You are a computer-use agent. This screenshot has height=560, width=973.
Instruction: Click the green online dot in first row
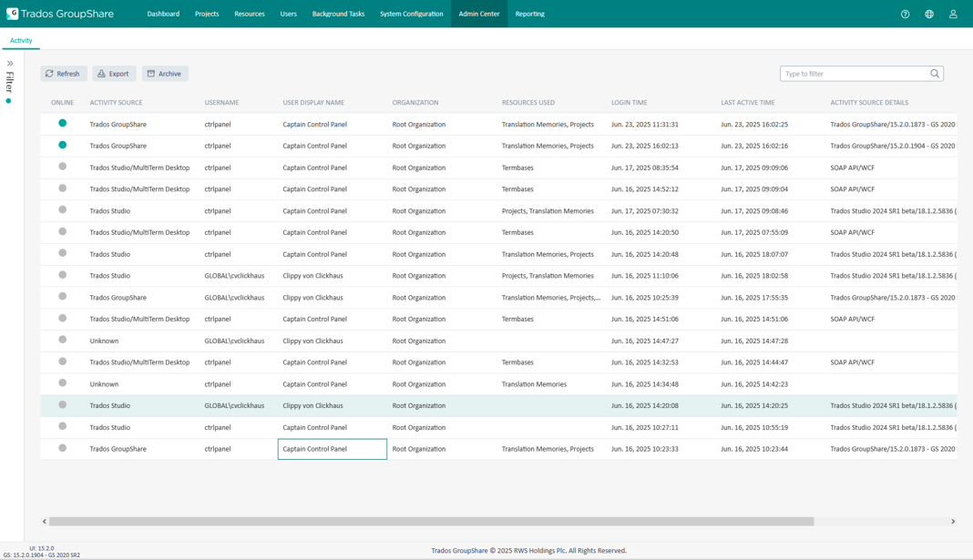pos(62,123)
